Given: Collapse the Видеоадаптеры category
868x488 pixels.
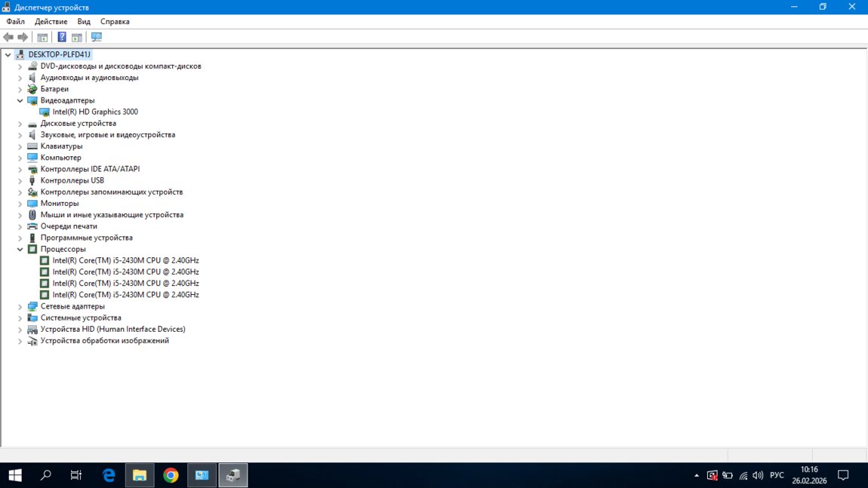Looking at the screenshot, I should [20, 100].
